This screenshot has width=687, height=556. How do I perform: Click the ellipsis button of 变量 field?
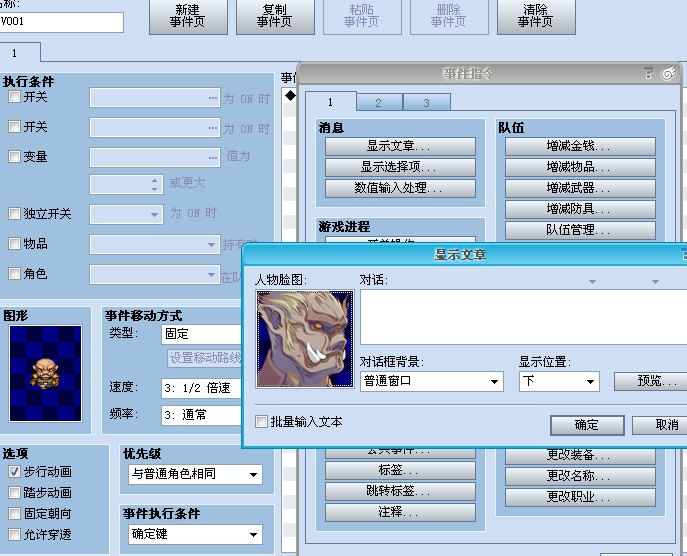213,158
